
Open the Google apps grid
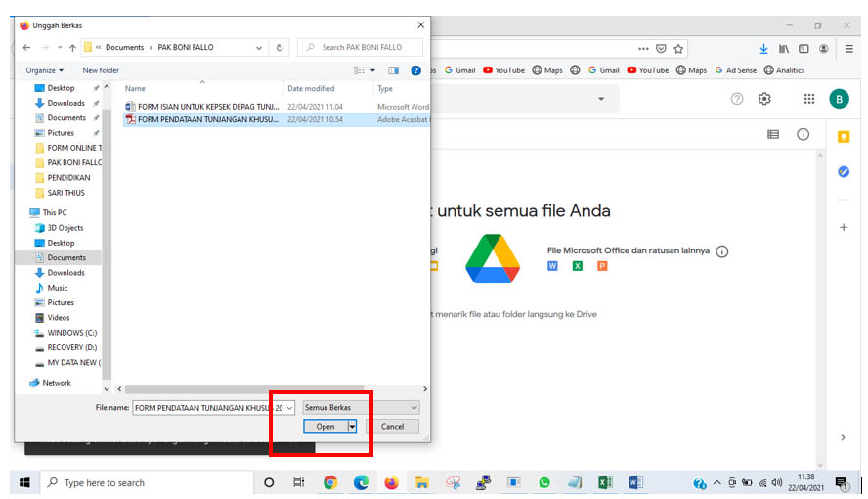pyautogui.click(x=809, y=99)
